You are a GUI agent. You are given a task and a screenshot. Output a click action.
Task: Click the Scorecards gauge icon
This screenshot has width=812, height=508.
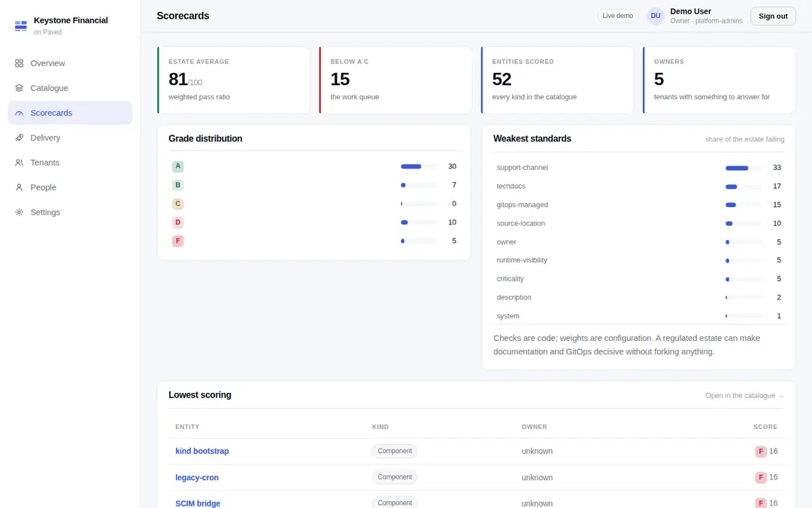19,113
